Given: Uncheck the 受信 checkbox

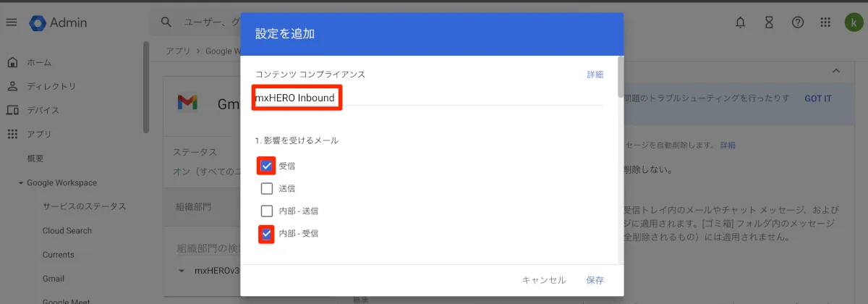Looking at the screenshot, I should (x=267, y=166).
